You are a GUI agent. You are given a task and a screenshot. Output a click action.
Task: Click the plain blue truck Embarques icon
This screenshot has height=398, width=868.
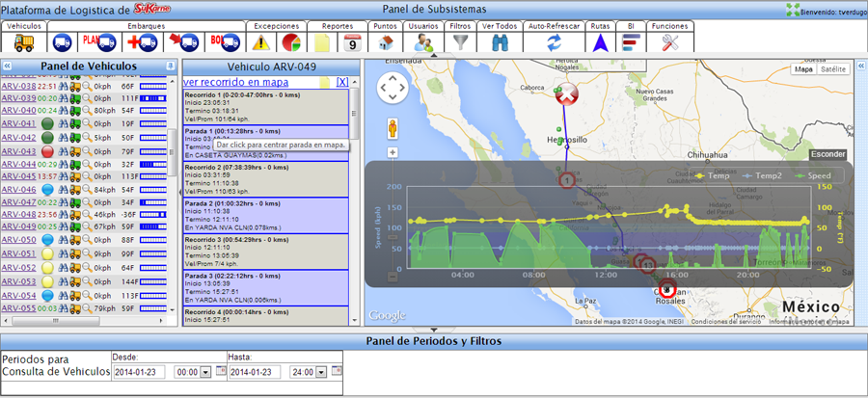(x=62, y=42)
